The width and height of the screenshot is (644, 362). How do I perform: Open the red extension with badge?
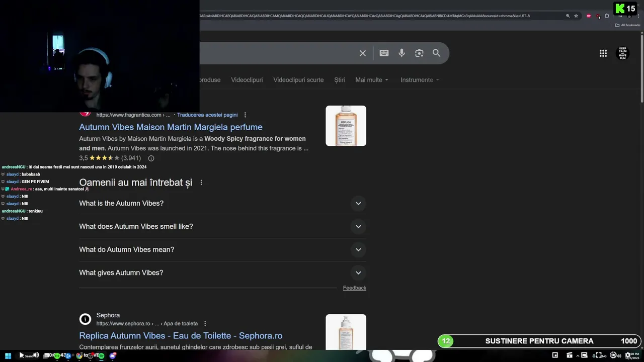point(598,16)
